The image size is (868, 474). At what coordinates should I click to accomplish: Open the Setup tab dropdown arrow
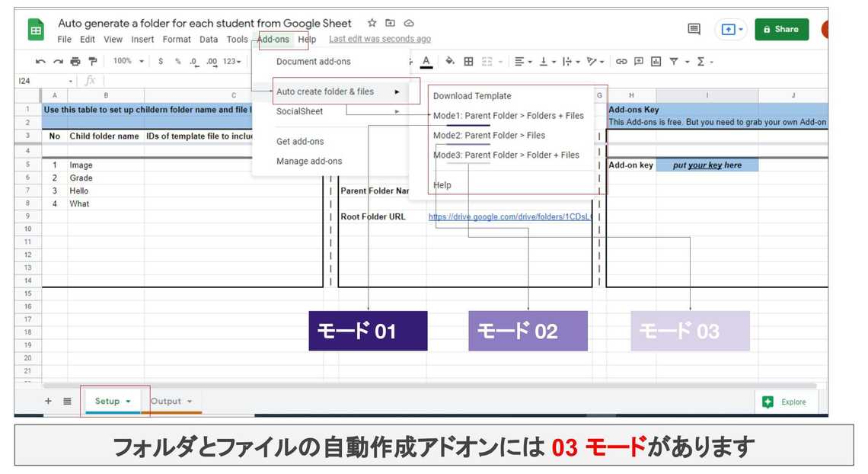click(x=128, y=402)
